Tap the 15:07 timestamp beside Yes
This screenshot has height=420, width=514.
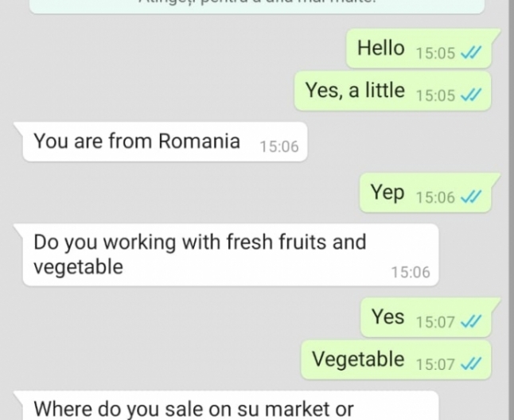pos(436,322)
